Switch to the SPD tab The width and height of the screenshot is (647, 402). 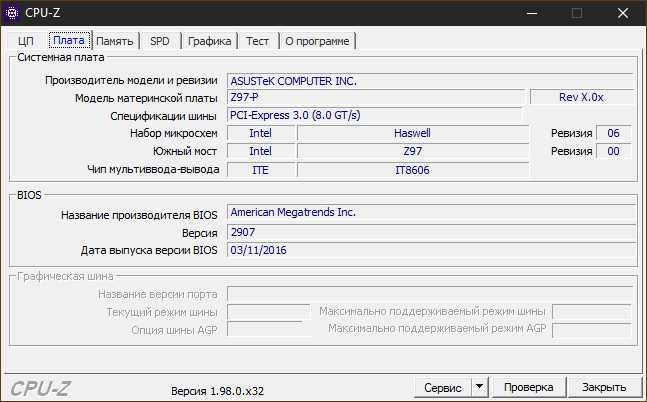click(x=160, y=41)
